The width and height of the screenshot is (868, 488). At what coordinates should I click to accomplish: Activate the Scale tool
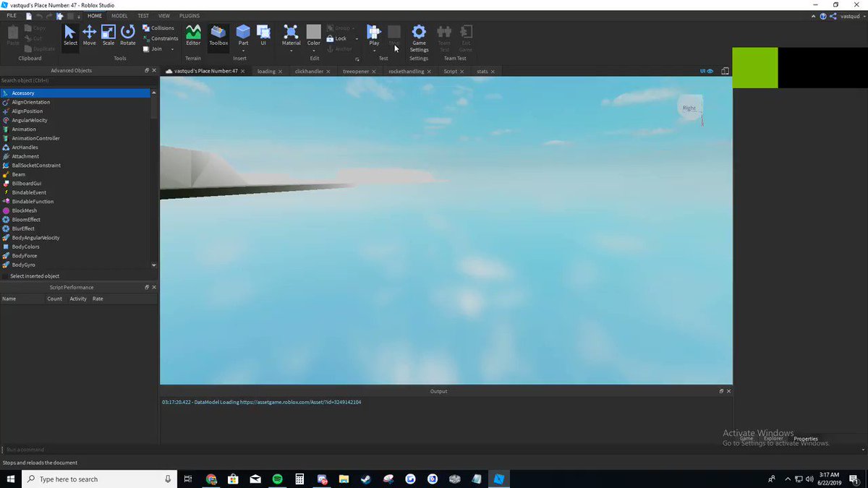point(109,35)
